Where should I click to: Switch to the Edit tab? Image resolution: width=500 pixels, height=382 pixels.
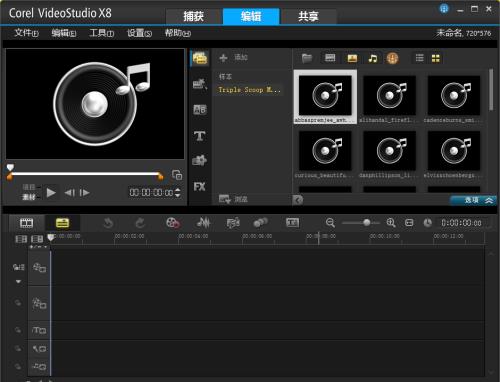click(251, 16)
